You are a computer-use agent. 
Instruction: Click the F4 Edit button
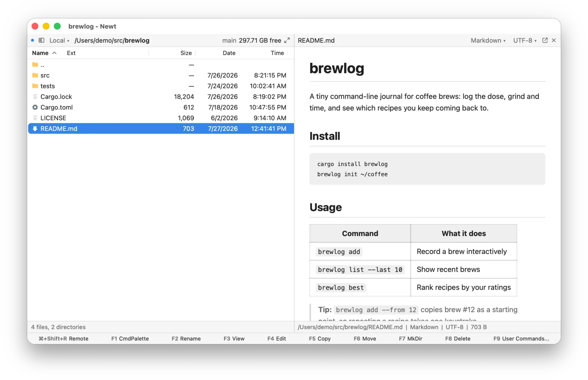pos(277,339)
